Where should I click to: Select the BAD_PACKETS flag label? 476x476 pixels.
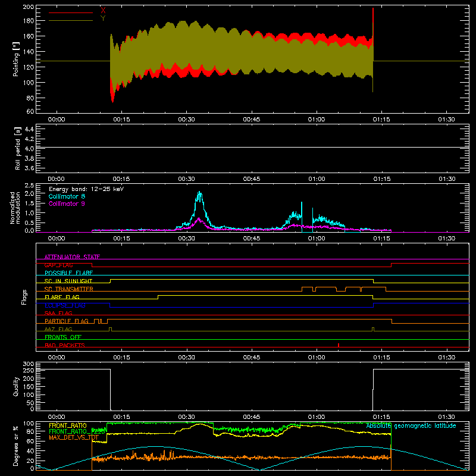[65, 345]
